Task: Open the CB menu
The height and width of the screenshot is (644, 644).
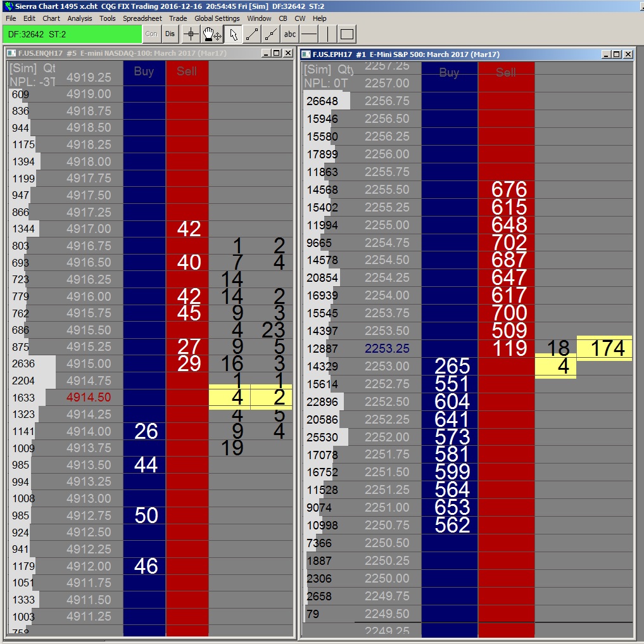Action: pyautogui.click(x=283, y=18)
